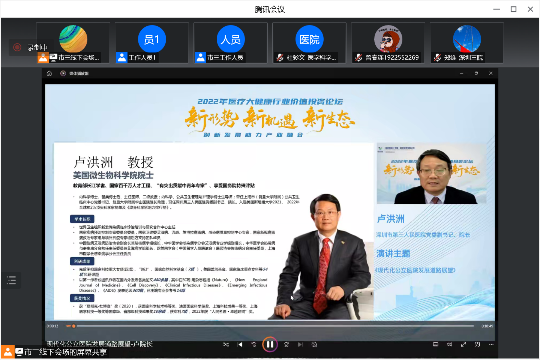Close the inner video player window
The width and height of the screenshot is (540, 360).
click(x=491, y=73)
